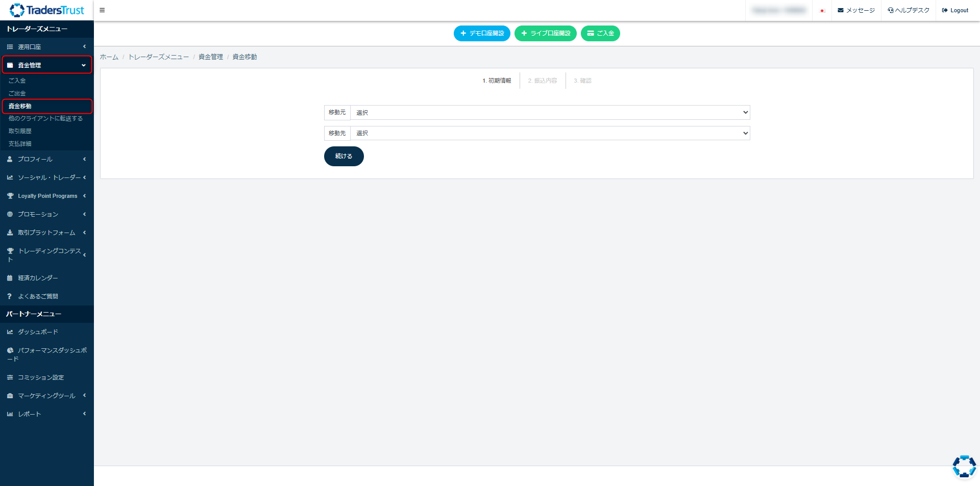Viewport: 980px width, 486px height.
Task: Open 経済カレンダー calendar item
Action: point(38,278)
